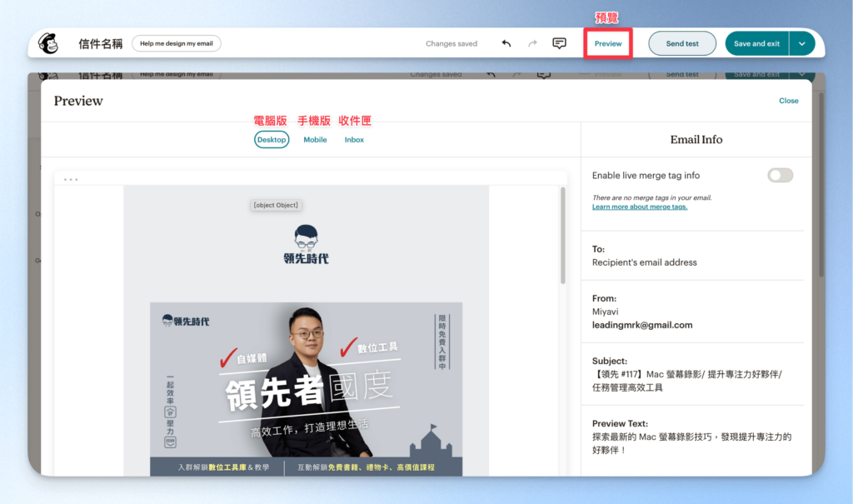Switch to the Inbox preview tab
This screenshot has width=853, height=504.
tap(354, 140)
